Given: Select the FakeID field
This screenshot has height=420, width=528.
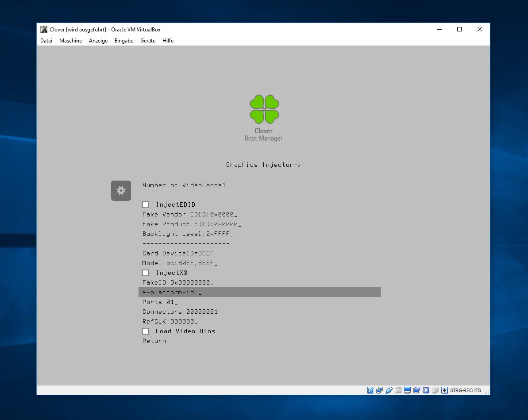Looking at the screenshot, I should pos(178,282).
